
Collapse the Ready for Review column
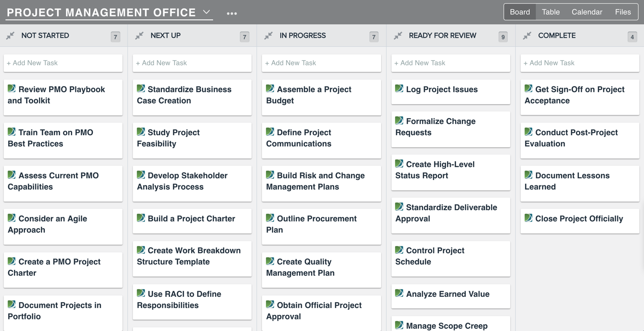(x=398, y=35)
